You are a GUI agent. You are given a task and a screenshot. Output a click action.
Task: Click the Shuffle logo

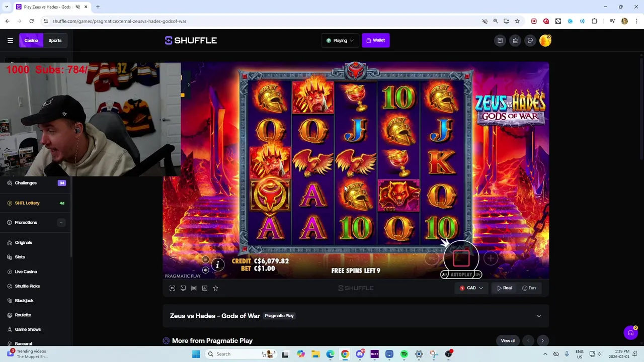click(x=191, y=40)
